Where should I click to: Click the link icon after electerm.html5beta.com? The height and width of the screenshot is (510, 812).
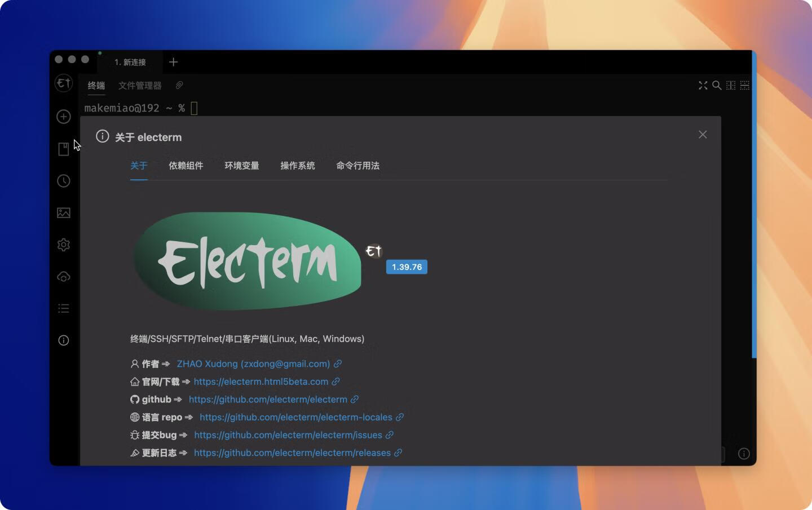tap(336, 382)
